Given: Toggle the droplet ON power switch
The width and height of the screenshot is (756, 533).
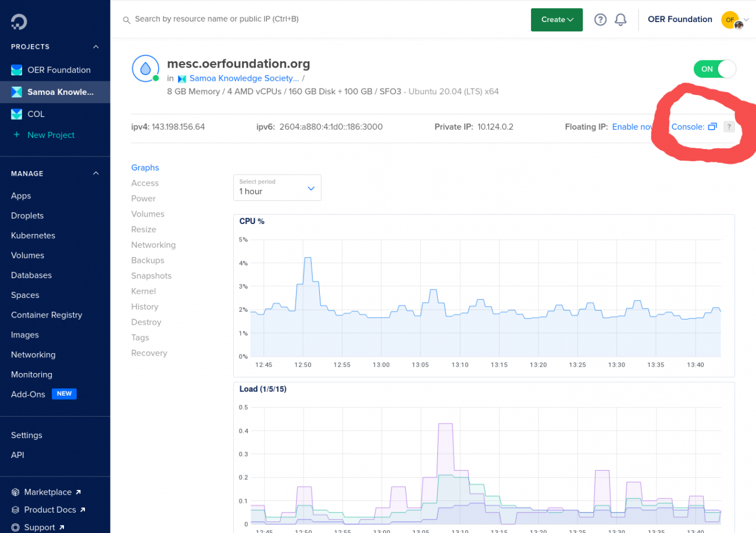Looking at the screenshot, I should (715, 69).
